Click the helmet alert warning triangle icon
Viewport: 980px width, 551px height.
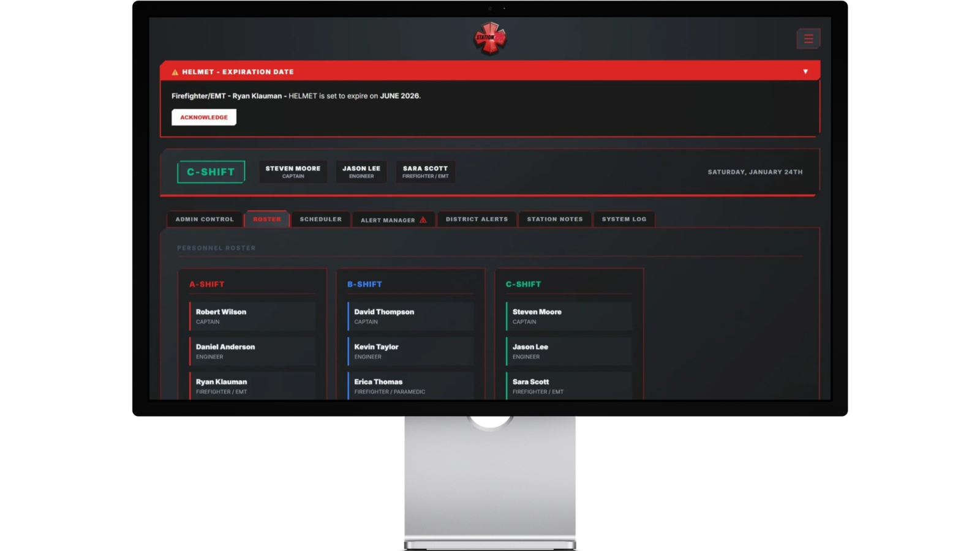tap(175, 72)
